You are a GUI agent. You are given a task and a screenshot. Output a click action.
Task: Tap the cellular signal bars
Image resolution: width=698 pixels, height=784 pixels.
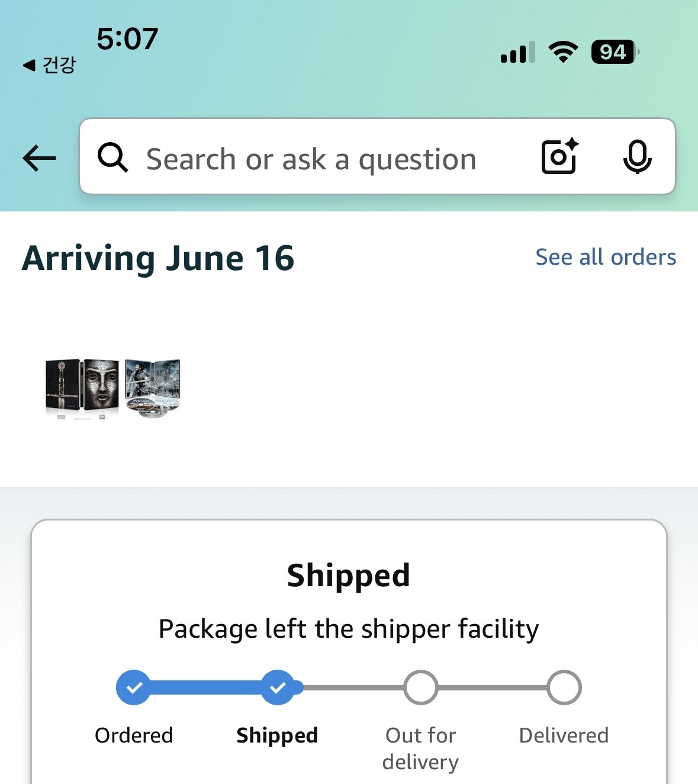click(518, 52)
